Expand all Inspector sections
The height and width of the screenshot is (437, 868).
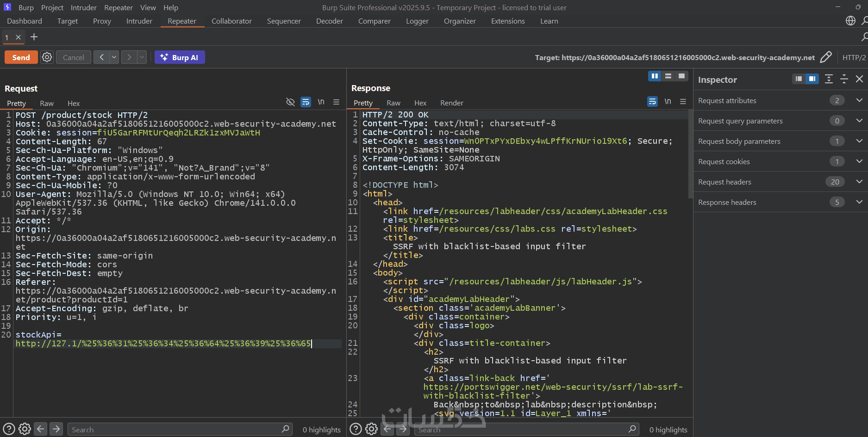click(829, 80)
